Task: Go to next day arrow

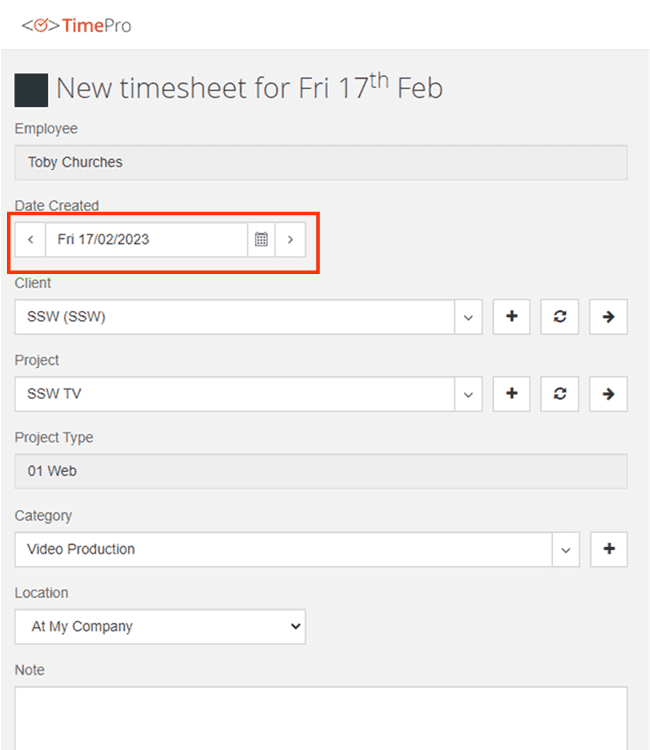Action: pos(290,240)
